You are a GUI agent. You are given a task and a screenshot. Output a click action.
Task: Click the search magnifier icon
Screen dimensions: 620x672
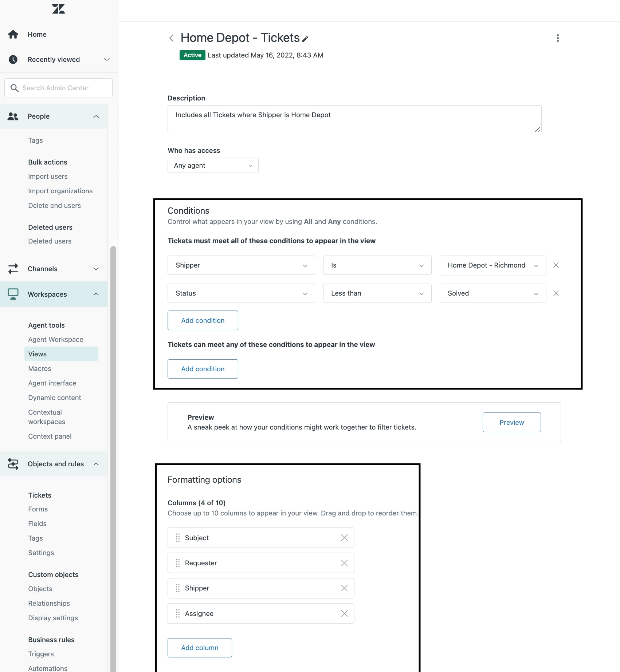pos(14,88)
